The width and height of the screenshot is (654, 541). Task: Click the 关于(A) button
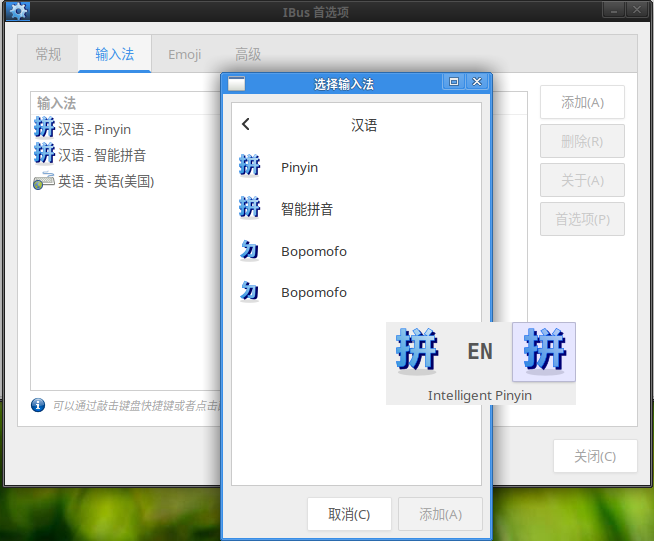coord(582,180)
